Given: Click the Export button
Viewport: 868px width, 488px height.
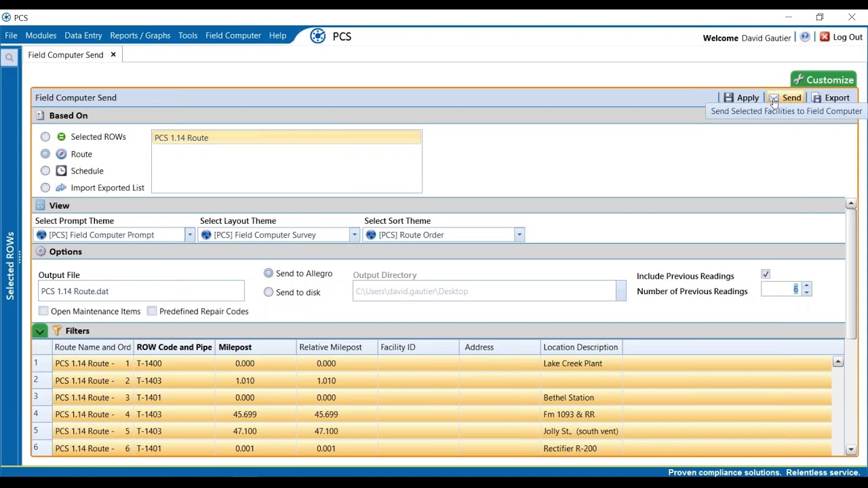Looking at the screenshot, I should [831, 98].
